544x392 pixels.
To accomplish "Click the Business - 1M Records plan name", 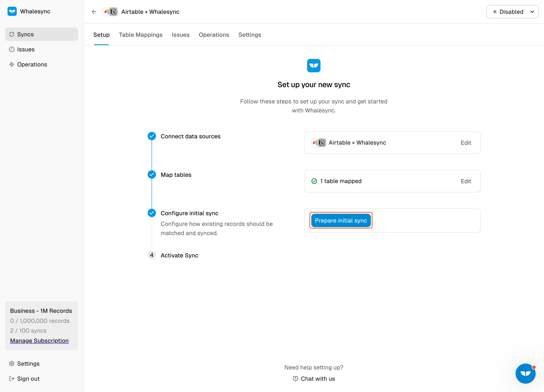I will pos(41,311).
